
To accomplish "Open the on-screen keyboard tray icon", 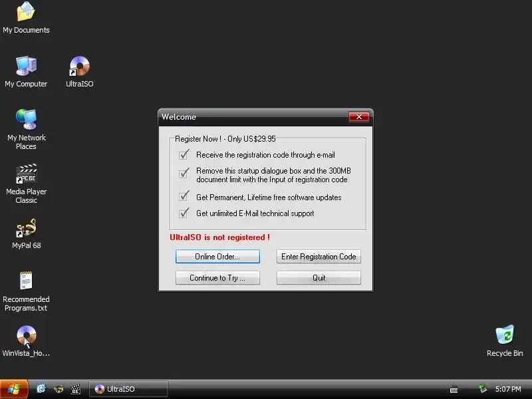I will point(454,389).
